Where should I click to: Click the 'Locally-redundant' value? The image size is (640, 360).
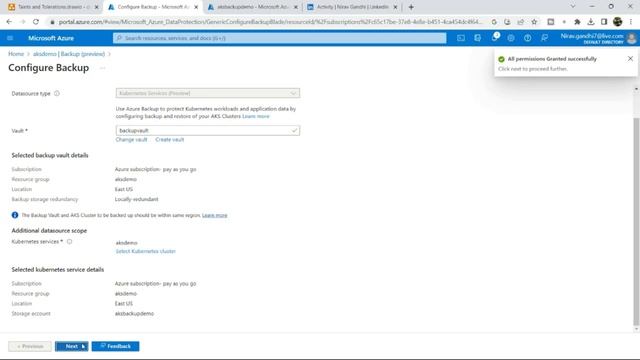pyautogui.click(x=137, y=199)
